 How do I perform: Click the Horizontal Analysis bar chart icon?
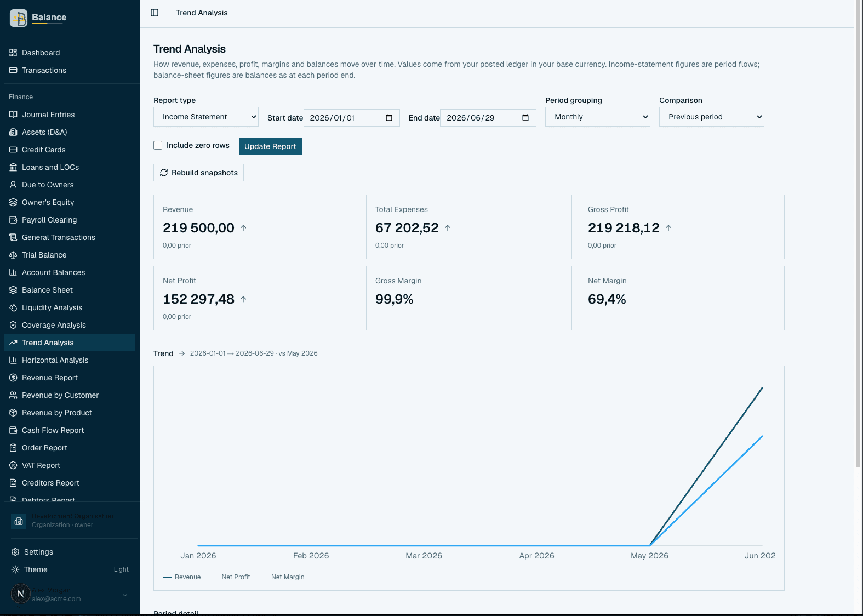tap(13, 360)
